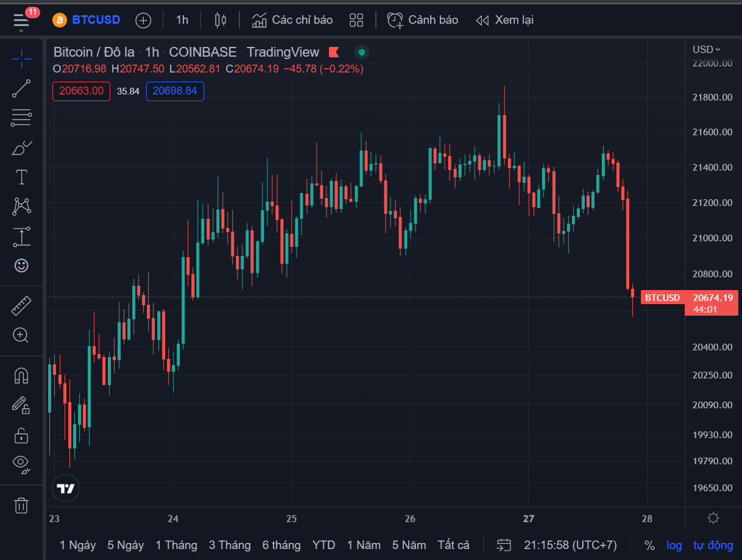Click the BTCUSD symbol search button
742x560 pixels.
tap(87, 20)
